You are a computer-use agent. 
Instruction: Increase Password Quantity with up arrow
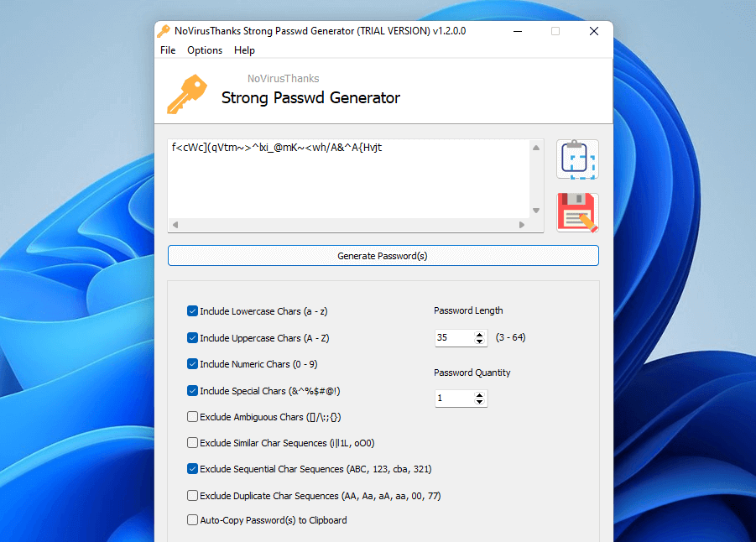pyautogui.click(x=479, y=395)
